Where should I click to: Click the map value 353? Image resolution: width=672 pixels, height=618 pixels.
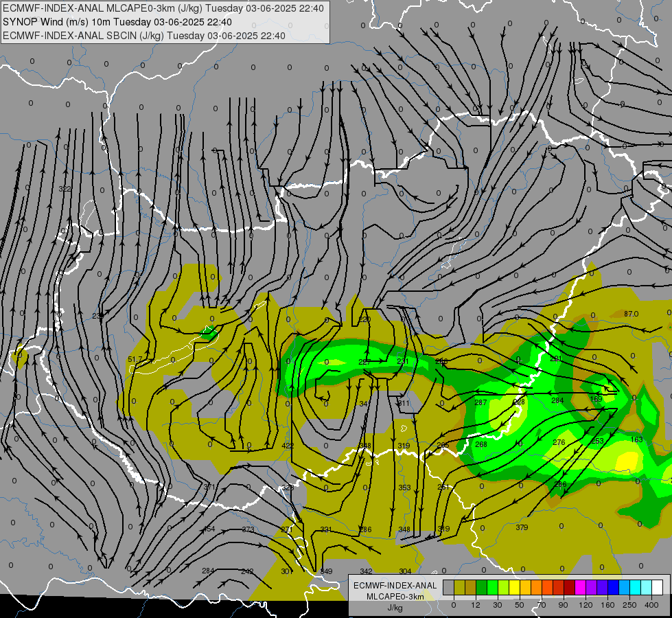[x=404, y=488]
